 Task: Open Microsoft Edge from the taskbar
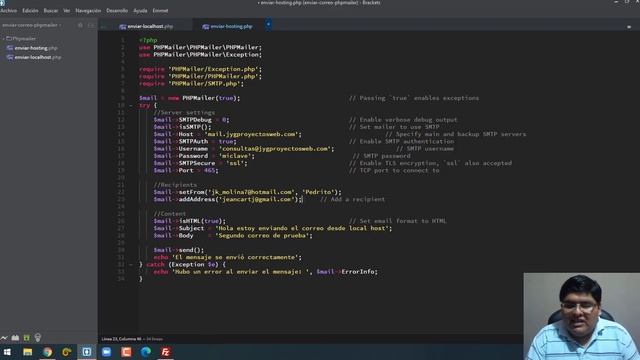pyautogui.click(x=146, y=352)
